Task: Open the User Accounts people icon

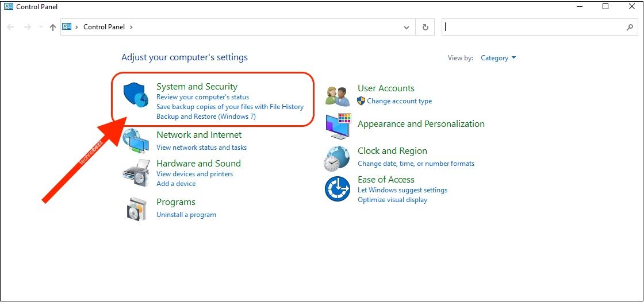Action: tap(338, 96)
